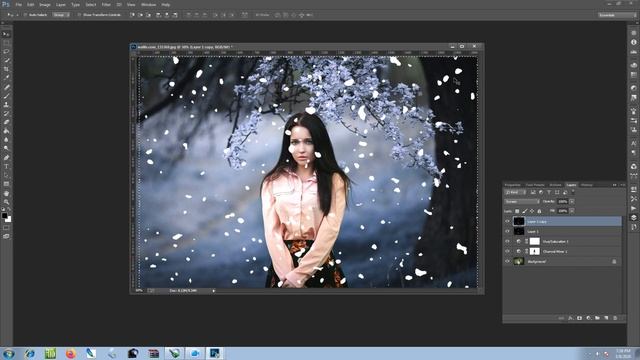Create new fill or adjustment layer

(x=589, y=318)
